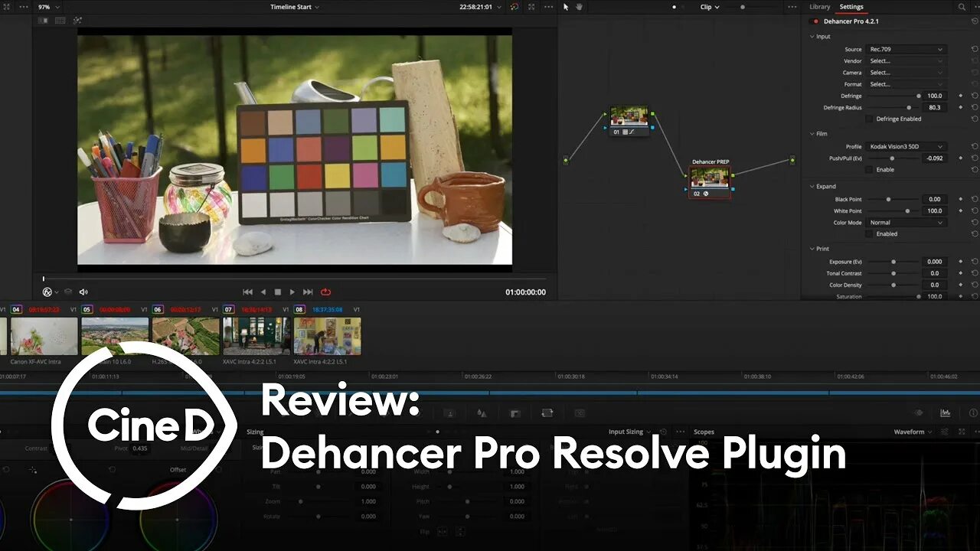Click the Black Point value field 0.00

click(935, 199)
